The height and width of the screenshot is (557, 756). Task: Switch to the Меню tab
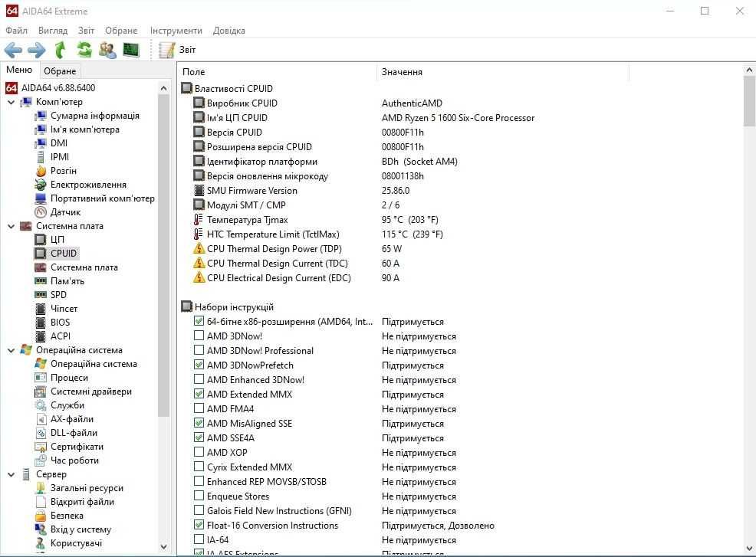[x=19, y=70]
